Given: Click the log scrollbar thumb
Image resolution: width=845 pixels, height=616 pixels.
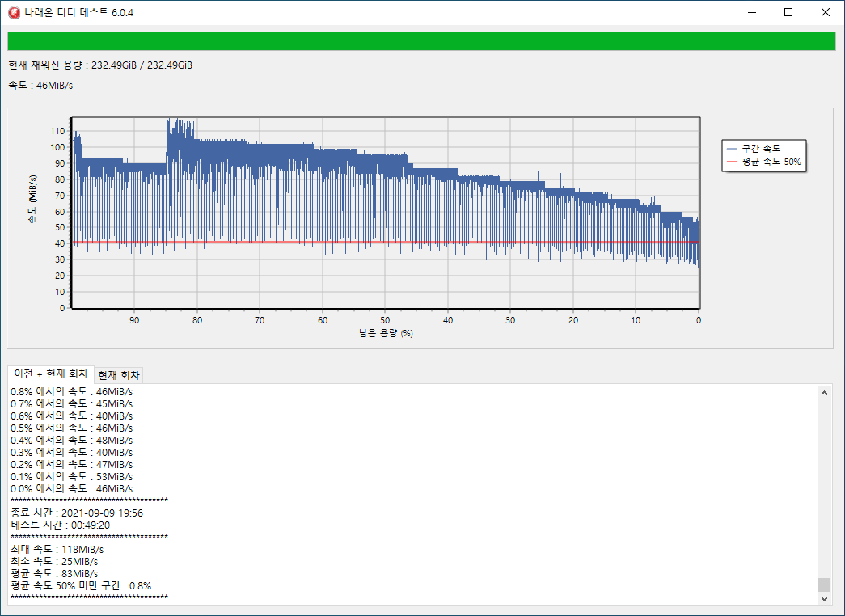Looking at the screenshot, I should point(824,584).
